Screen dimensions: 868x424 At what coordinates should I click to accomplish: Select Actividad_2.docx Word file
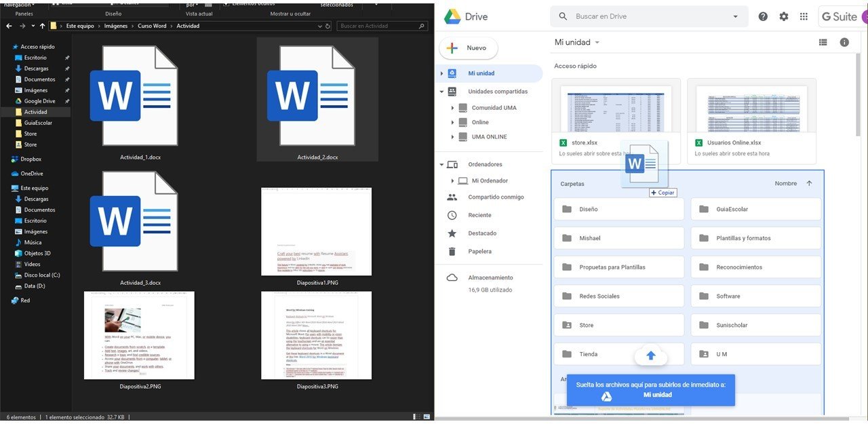click(317, 100)
